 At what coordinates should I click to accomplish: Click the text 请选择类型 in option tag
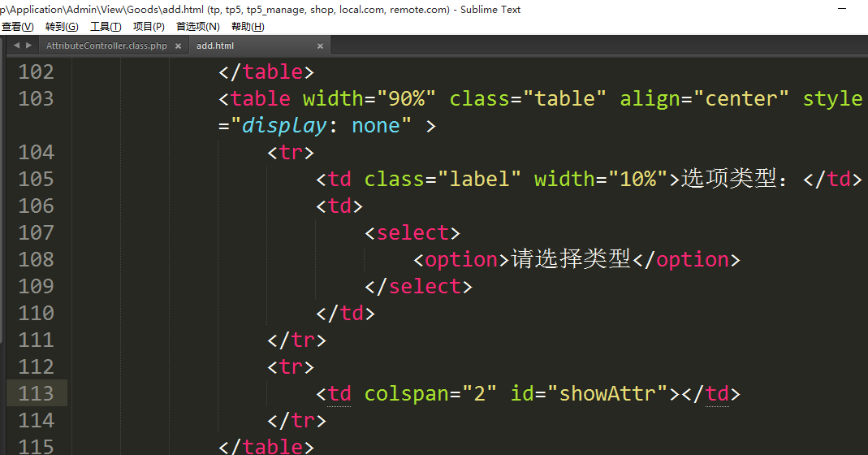click(x=571, y=259)
